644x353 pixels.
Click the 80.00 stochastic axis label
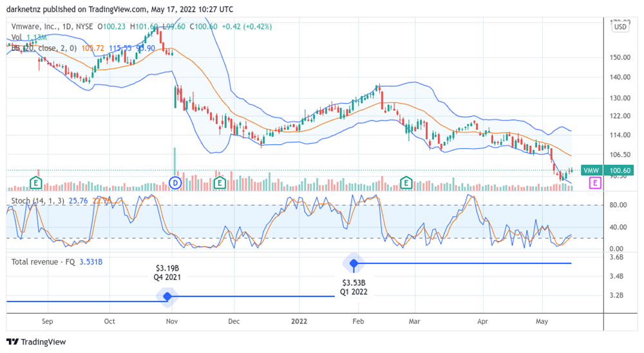618,205
